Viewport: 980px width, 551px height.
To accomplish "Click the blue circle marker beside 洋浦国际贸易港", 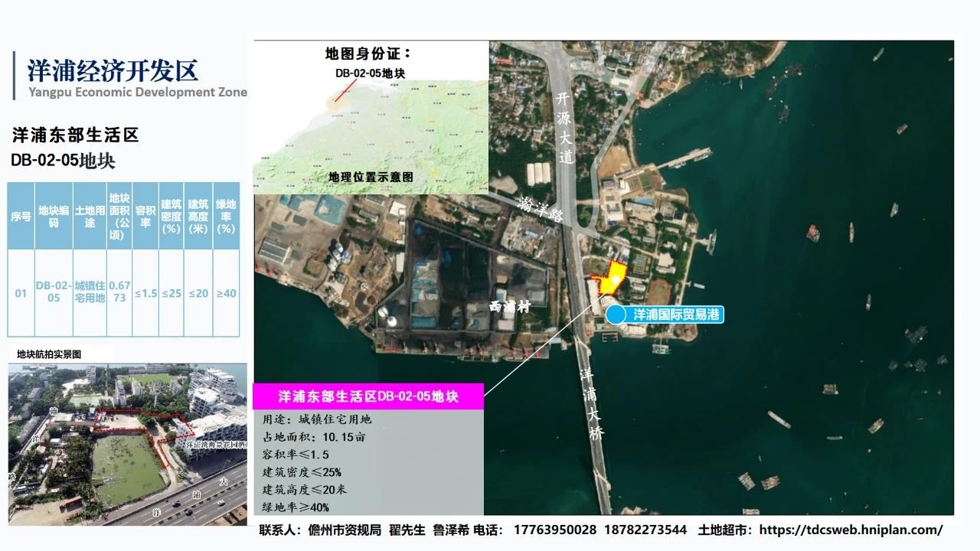I will coord(615,315).
